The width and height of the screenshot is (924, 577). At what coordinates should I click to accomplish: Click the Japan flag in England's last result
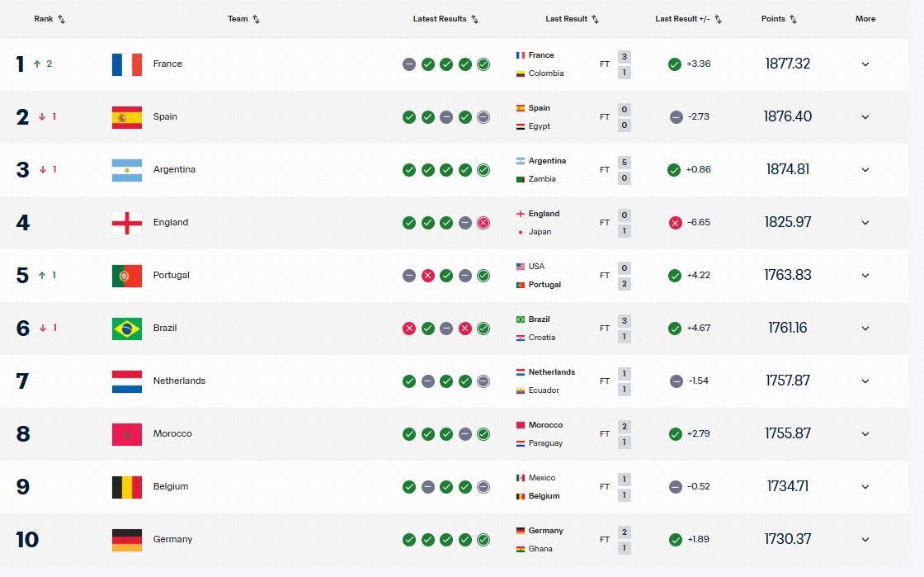[521, 232]
